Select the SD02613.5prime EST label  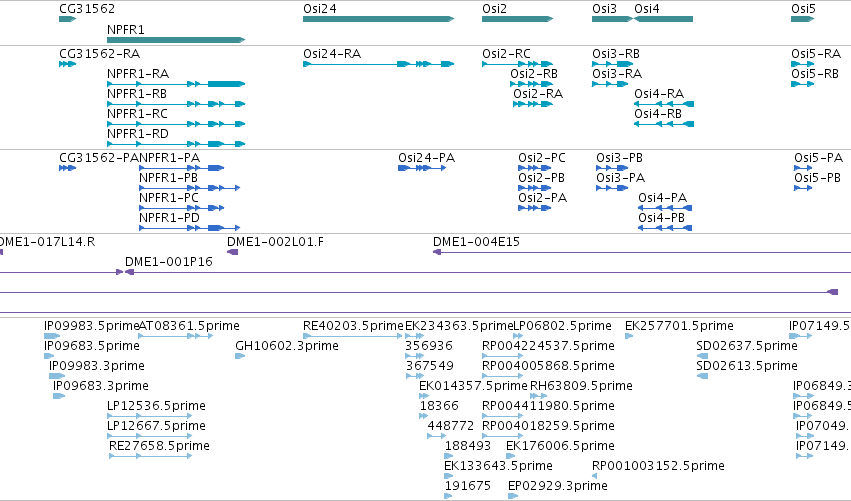[x=747, y=366]
